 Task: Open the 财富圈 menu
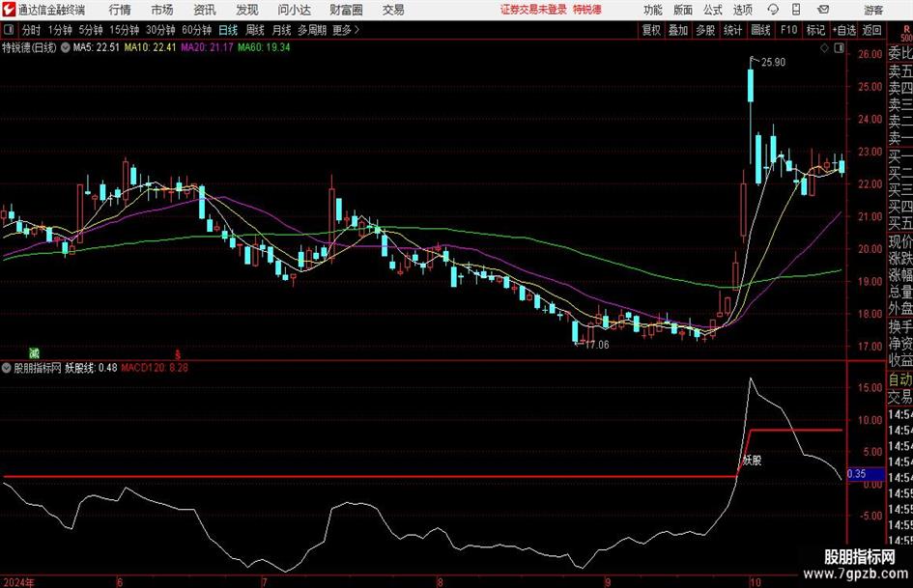click(346, 10)
